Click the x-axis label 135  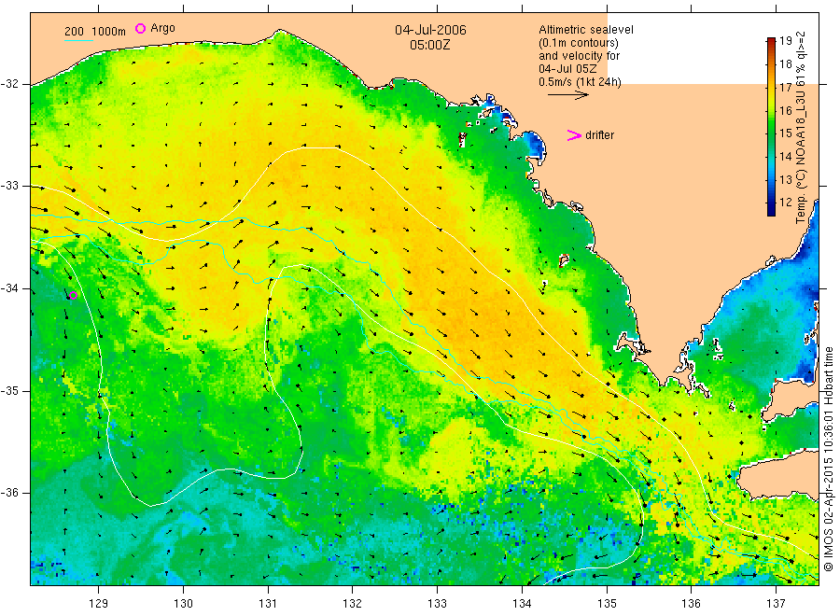(607, 603)
